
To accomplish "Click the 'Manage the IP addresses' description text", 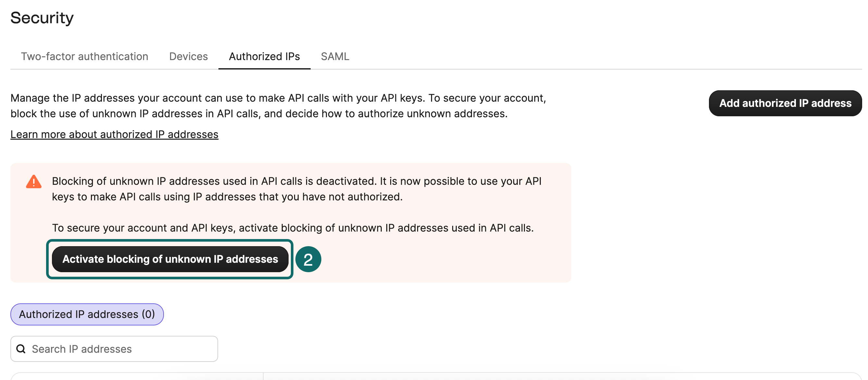I will 278,106.
